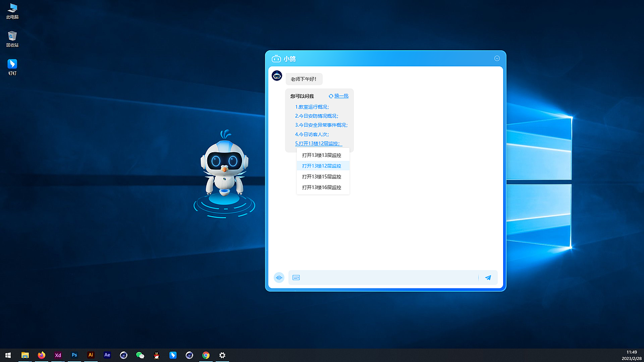Click the 您可以问我 heading text

coord(302,96)
